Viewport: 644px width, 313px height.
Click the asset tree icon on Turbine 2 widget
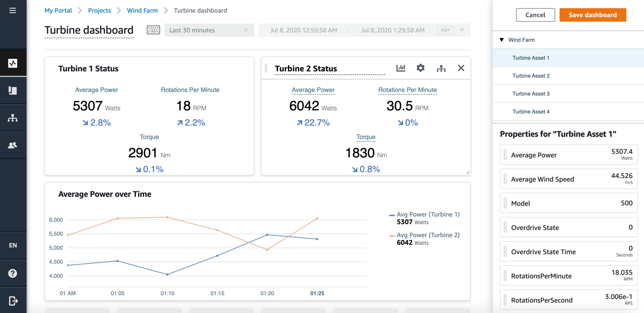(441, 68)
